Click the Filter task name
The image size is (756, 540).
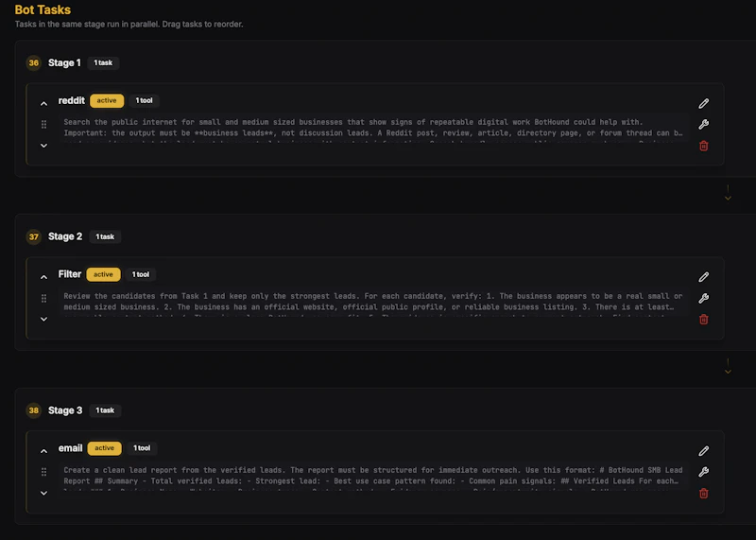pos(70,274)
